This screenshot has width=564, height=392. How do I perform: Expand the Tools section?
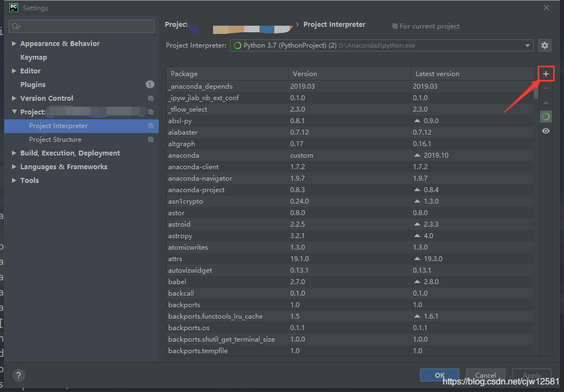pyautogui.click(x=14, y=181)
